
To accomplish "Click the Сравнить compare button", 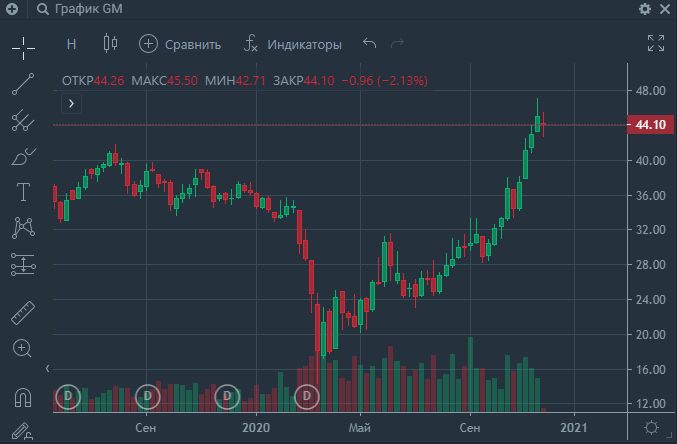I will click(180, 44).
